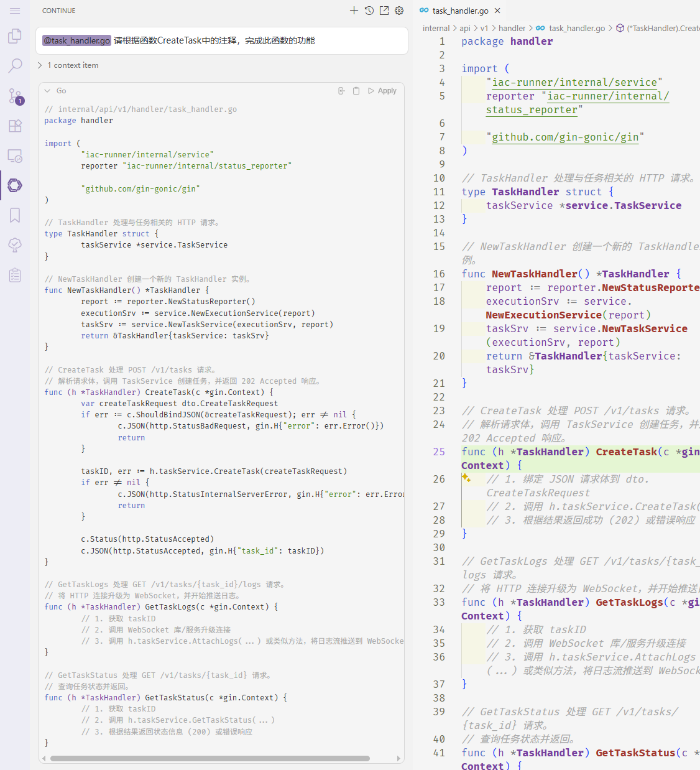Click the 'handler' breadcrumb segment

[512, 28]
